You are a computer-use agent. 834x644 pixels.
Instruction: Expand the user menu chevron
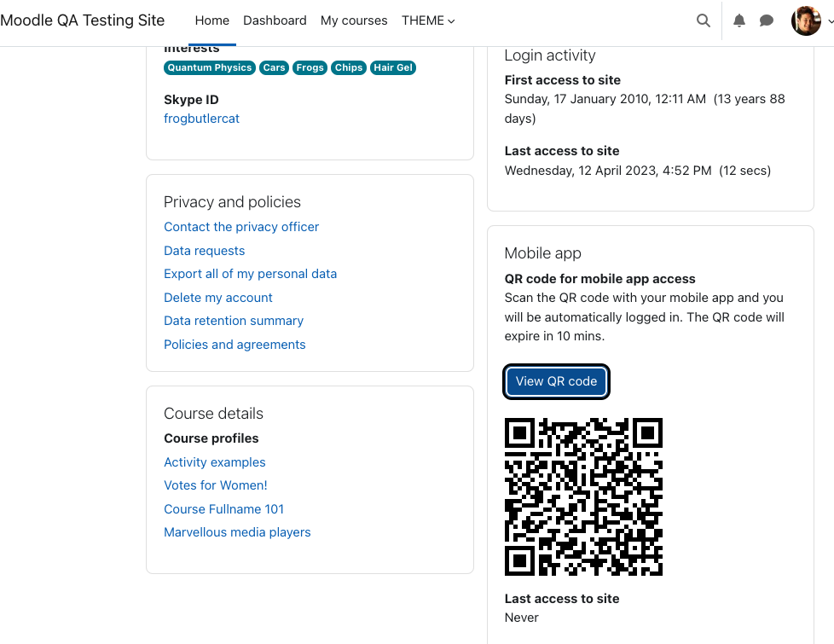[831, 21]
